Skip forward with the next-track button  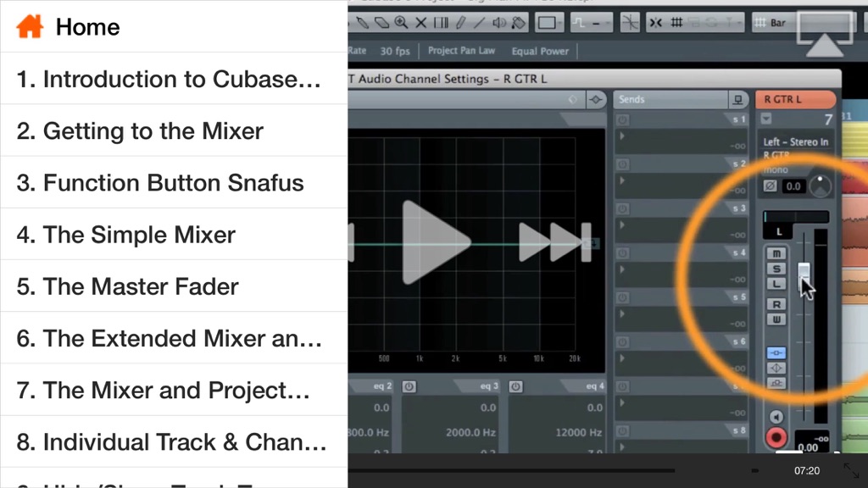[x=555, y=242]
